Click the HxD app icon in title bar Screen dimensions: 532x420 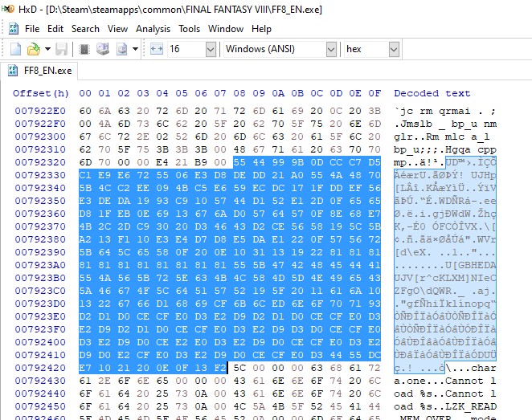coord(7,9)
